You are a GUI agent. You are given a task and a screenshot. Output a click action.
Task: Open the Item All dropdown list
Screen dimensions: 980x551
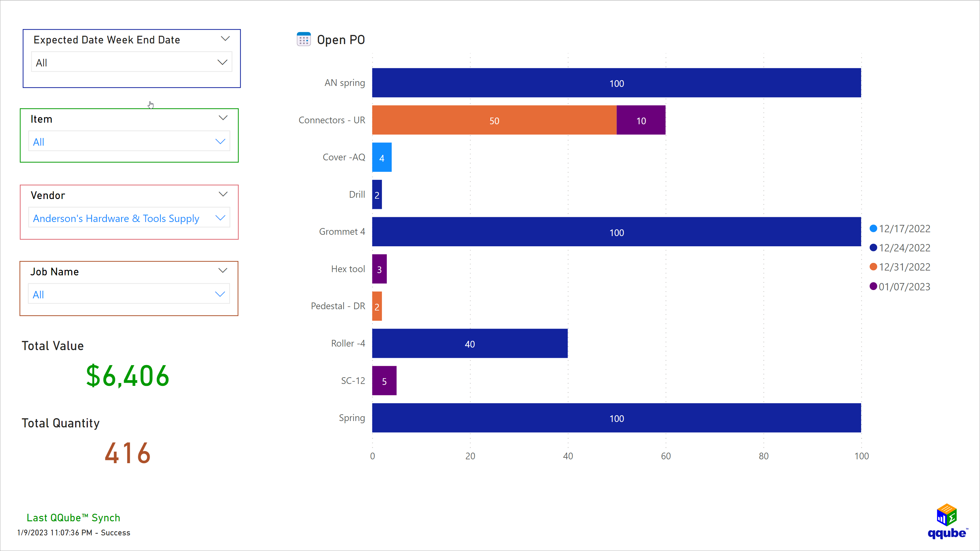click(129, 141)
